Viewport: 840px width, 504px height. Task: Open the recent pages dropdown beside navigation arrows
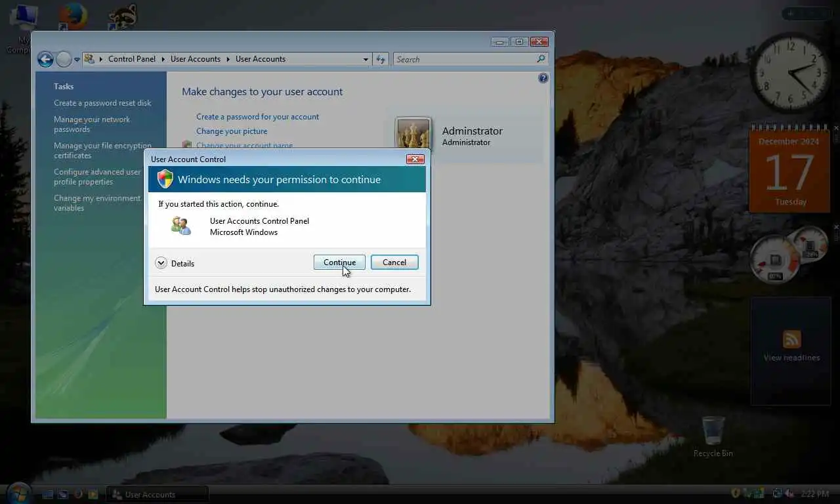[x=77, y=60]
